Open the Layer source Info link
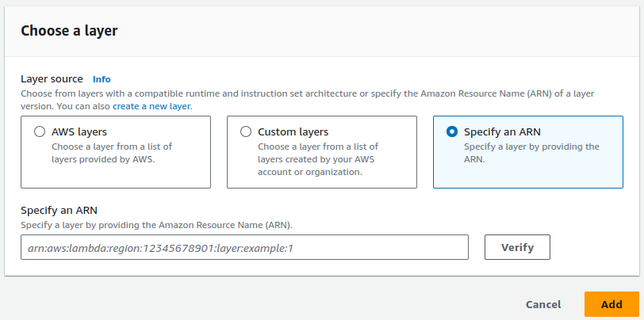Image resolution: width=644 pixels, height=320 pixels. (102, 79)
